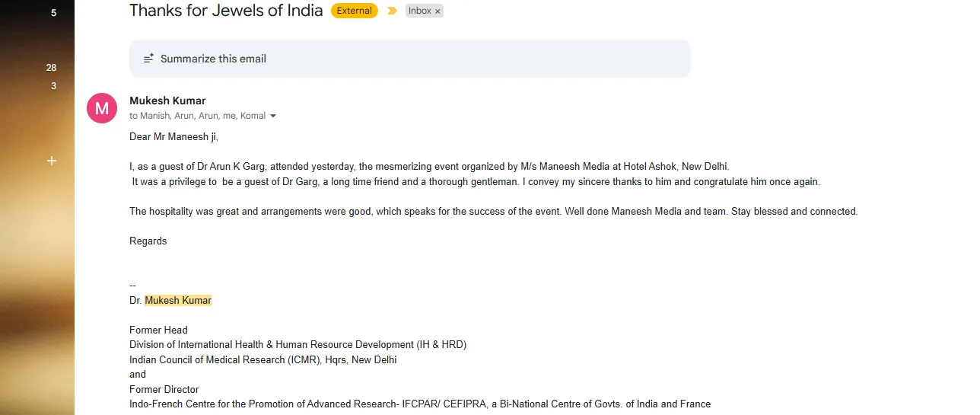Expand recipient details dropdown arrow
The width and height of the screenshot is (980, 415).
click(x=273, y=117)
